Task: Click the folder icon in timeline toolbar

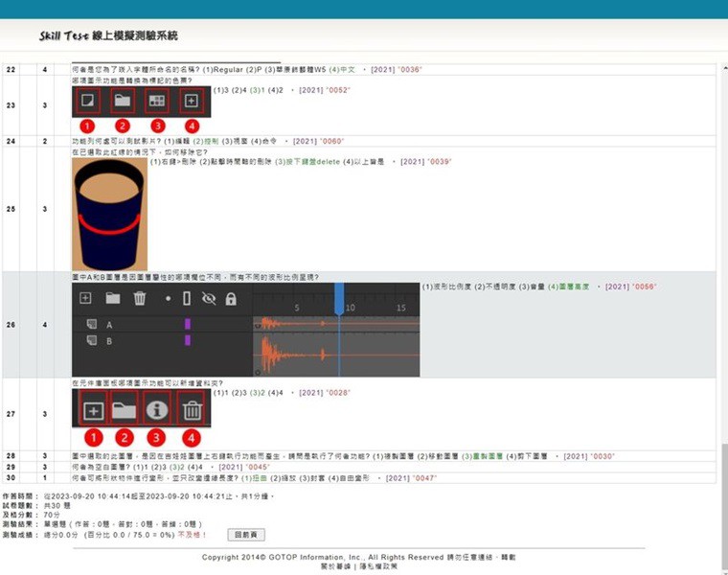Action: (112, 299)
